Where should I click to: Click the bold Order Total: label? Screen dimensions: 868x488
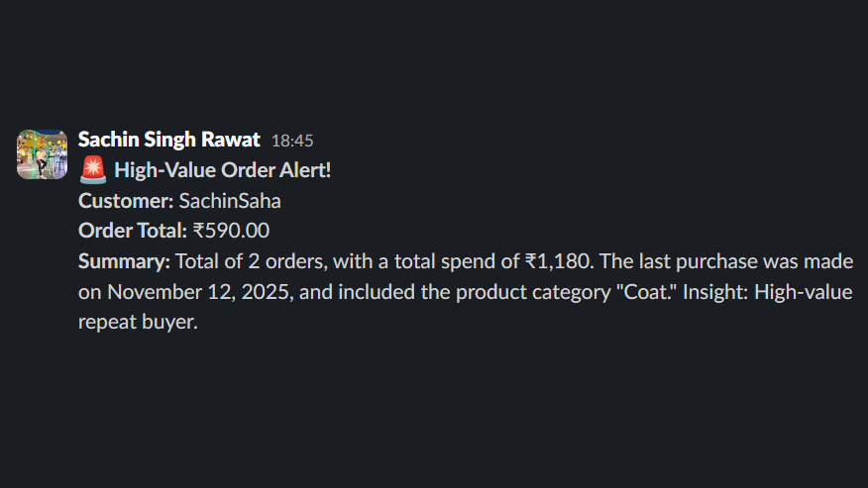tap(132, 231)
